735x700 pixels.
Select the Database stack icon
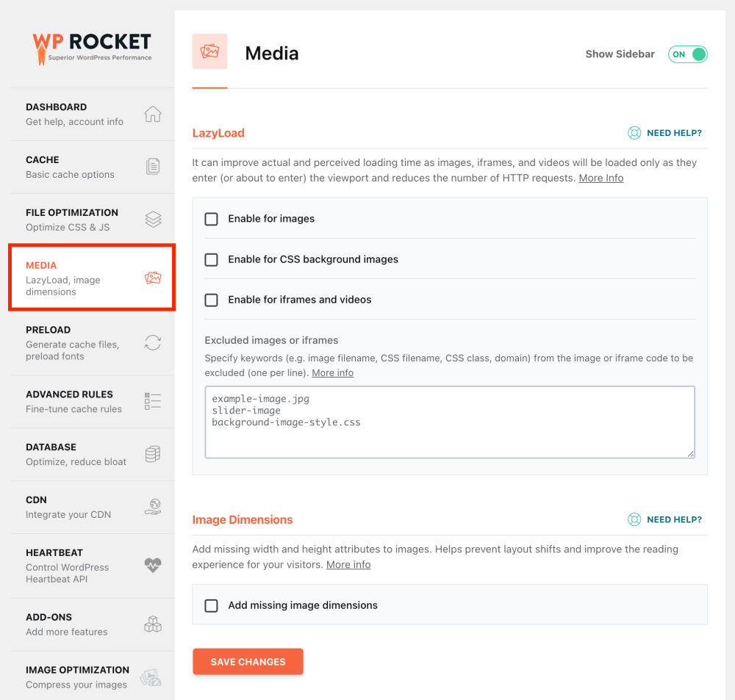[152, 454]
